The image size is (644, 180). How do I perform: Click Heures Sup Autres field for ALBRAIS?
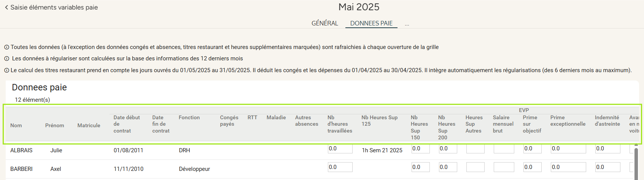point(475,148)
